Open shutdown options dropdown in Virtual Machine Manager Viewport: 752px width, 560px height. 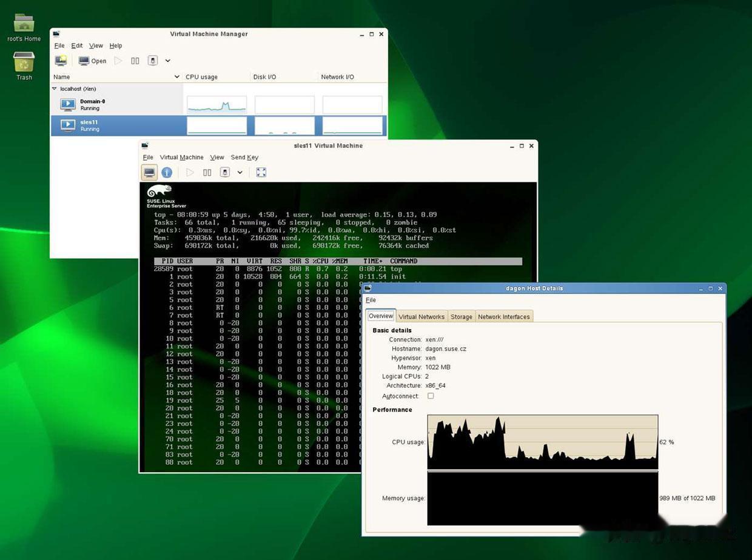[168, 61]
